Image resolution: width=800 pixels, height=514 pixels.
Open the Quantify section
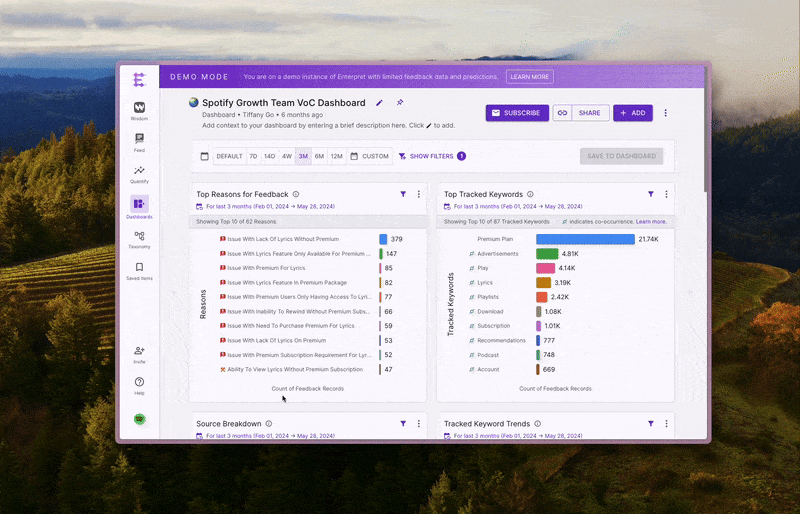139,174
